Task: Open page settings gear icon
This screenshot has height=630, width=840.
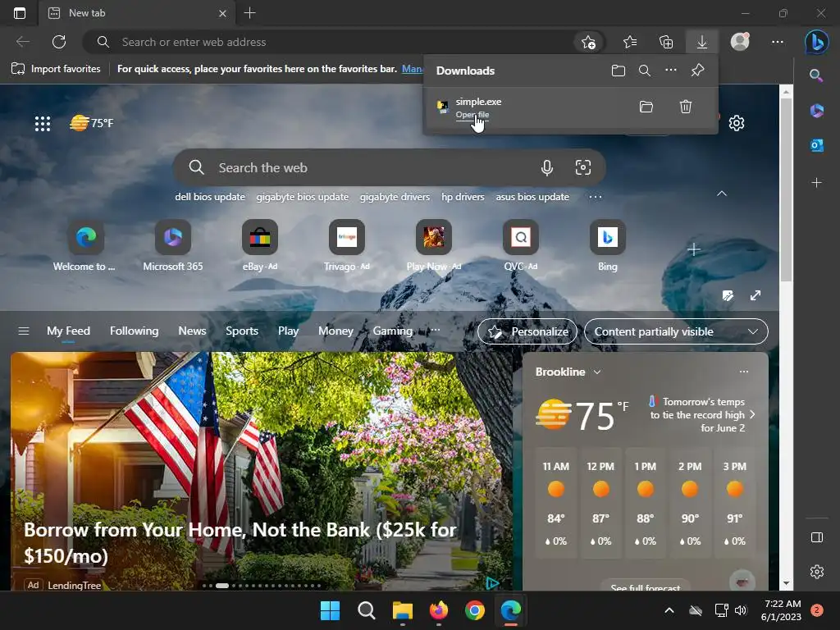Action: pyautogui.click(x=737, y=123)
